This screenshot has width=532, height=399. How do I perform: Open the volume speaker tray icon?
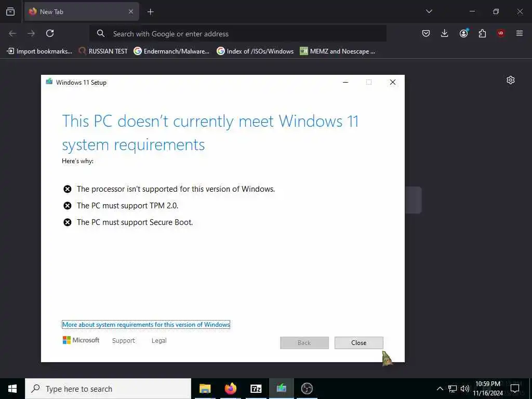click(x=464, y=389)
